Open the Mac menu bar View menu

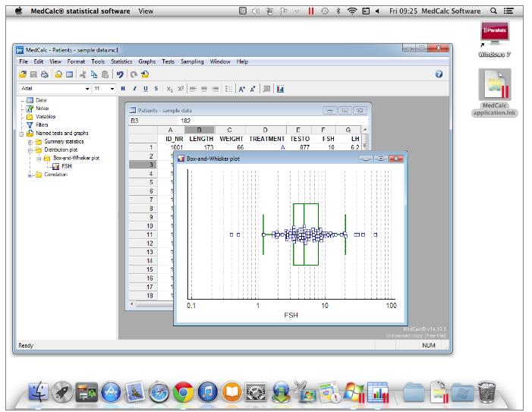[x=146, y=11]
